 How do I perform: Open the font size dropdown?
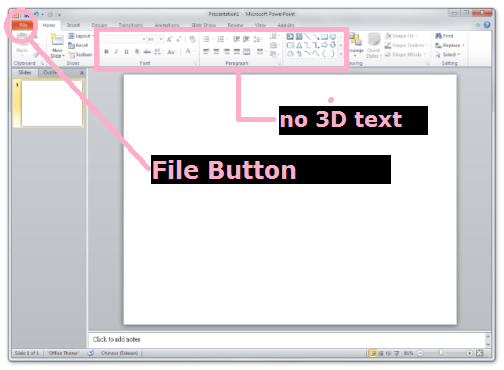161,39
